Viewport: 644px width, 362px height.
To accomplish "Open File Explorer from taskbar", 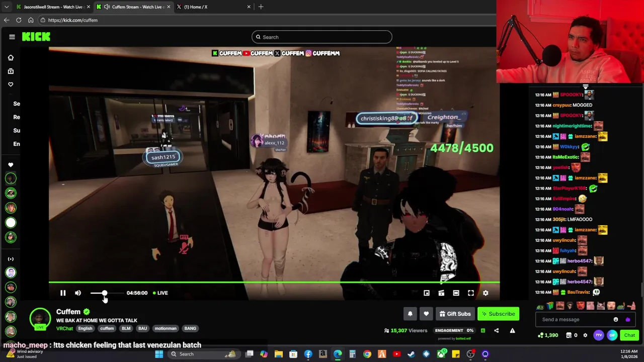I will point(278,354).
